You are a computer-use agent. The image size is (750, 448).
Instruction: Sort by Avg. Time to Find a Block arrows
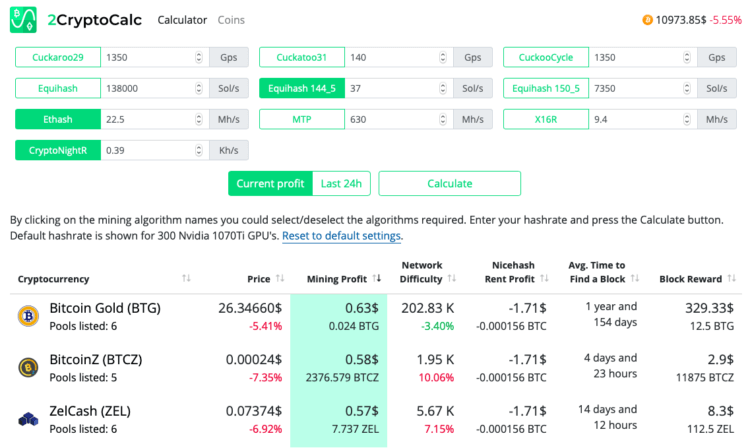click(x=635, y=278)
